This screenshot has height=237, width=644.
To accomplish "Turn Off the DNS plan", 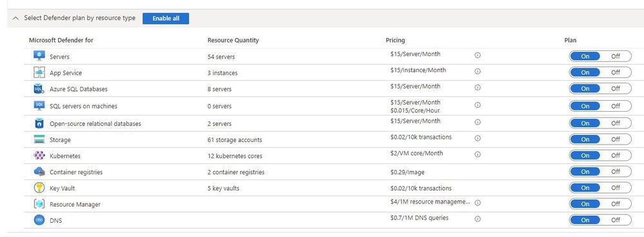I will coord(615,220).
